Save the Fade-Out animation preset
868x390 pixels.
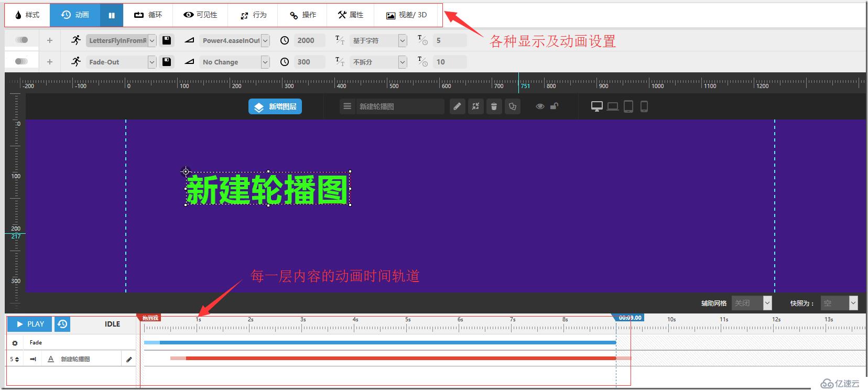(167, 62)
